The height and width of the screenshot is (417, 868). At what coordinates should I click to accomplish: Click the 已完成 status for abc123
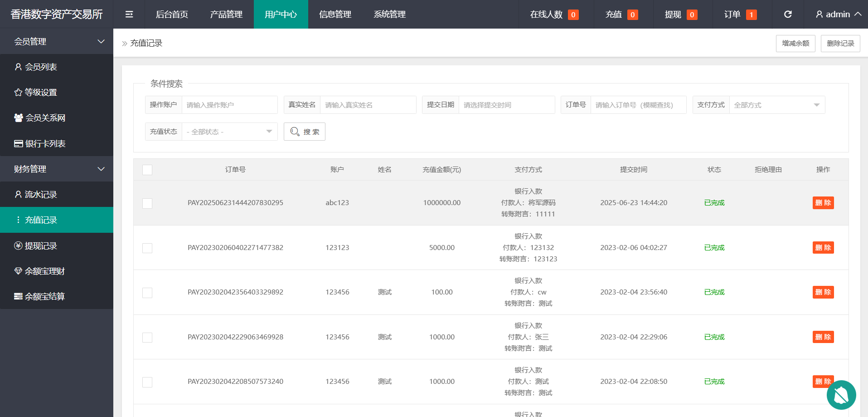(x=714, y=203)
